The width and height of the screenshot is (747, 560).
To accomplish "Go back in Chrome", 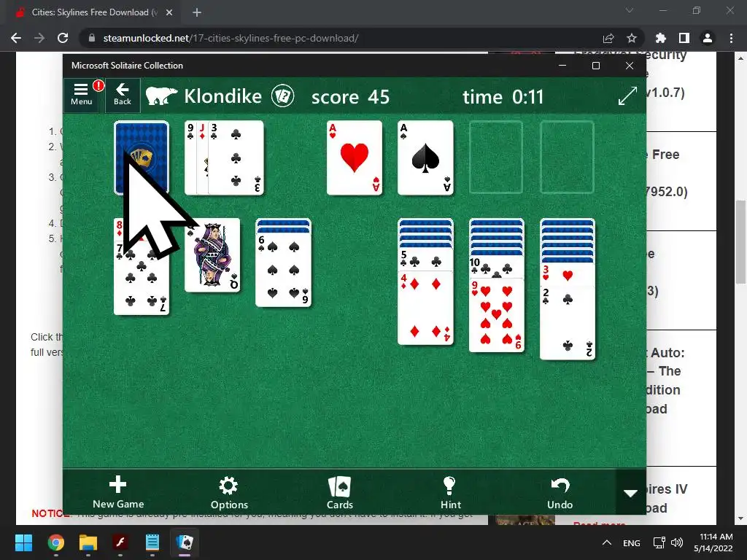I will (x=16, y=38).
